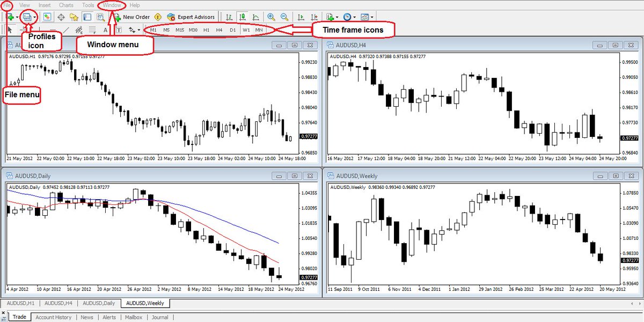Select the Horizontal Line drawing tool
644x322 pixels.
point(53,30)
